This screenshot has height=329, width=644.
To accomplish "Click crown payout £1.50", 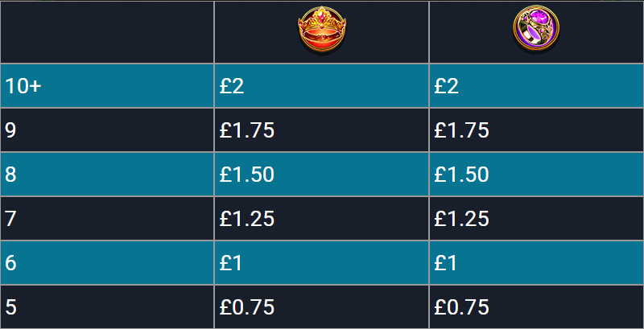I will [x=247, y=175].
